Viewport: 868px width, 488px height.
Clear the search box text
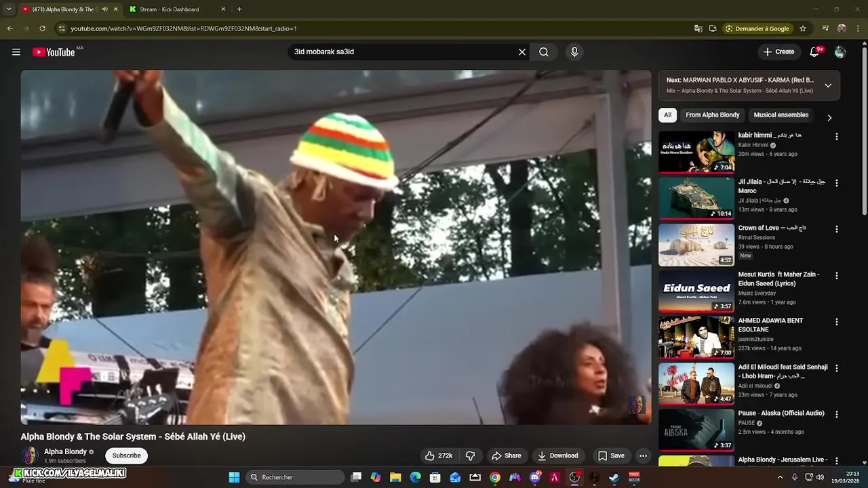[x=522, y=52]
